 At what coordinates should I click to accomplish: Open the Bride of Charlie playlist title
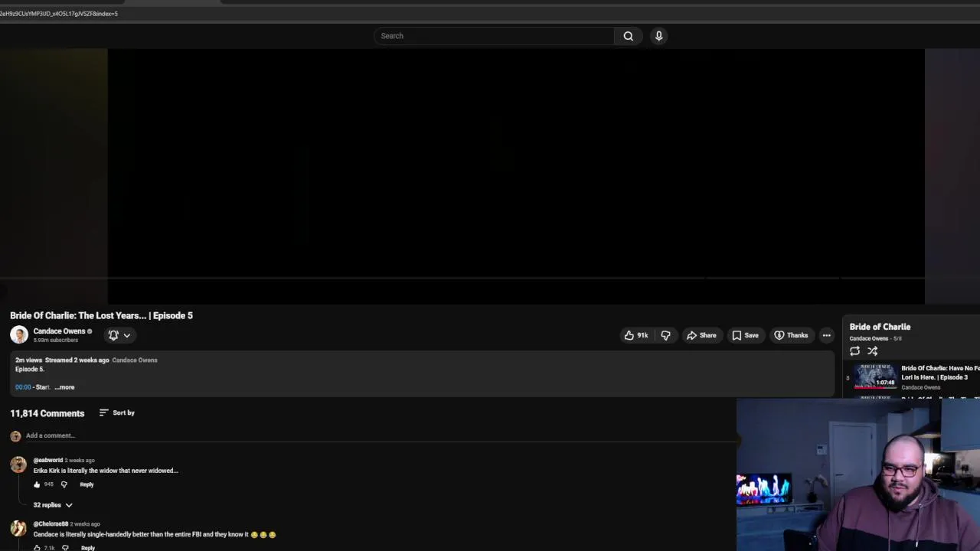[880, 327]
